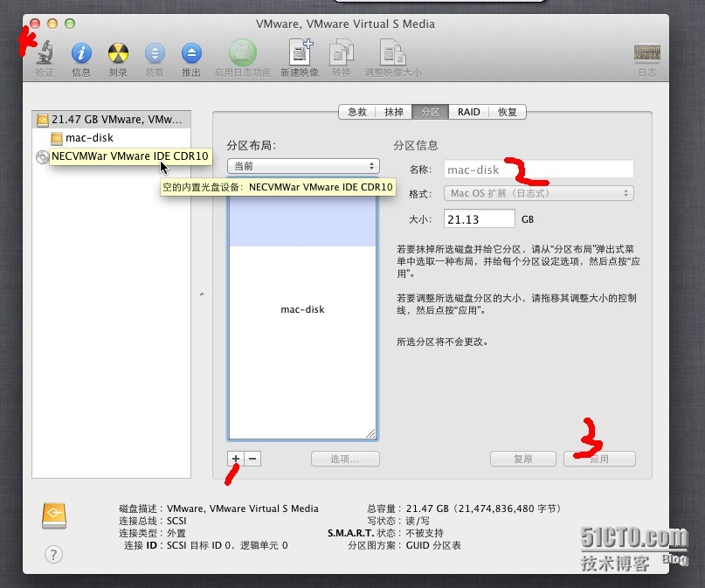705x588 pixels.
Task: Click window title VMware Virtual S Media
Action: click(345, 24)
